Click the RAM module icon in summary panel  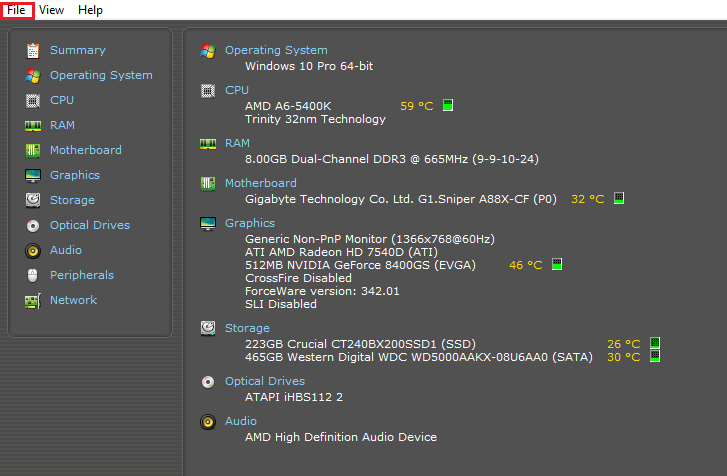tap(208, 144)
